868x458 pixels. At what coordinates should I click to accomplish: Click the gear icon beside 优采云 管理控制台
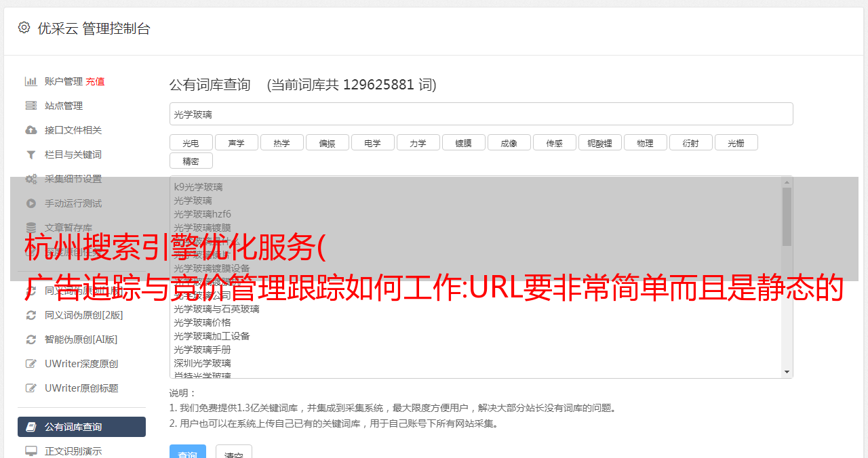[24, 28]
